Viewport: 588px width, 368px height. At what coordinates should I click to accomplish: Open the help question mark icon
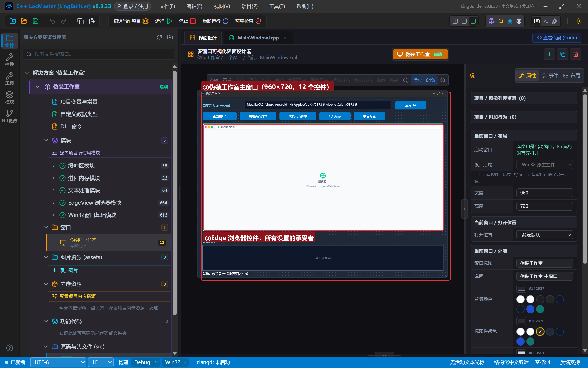click(x=9, y=348)
